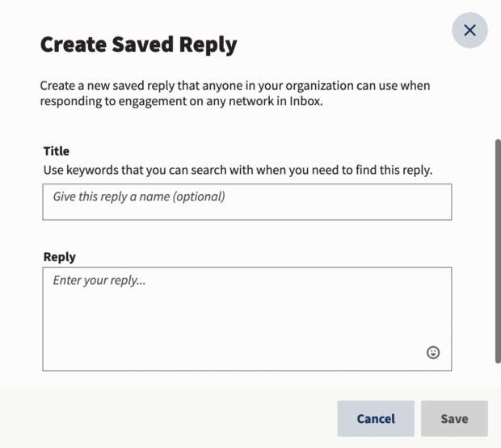Click the bold "Title" field label
The width and height of the screenshot is (501, 448).
[57, 151]
